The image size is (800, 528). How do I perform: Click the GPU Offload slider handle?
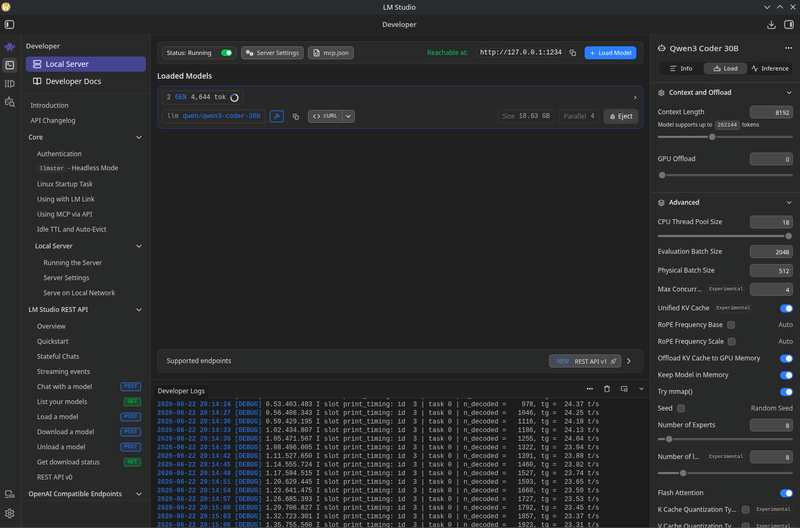(x=662, y=175)
